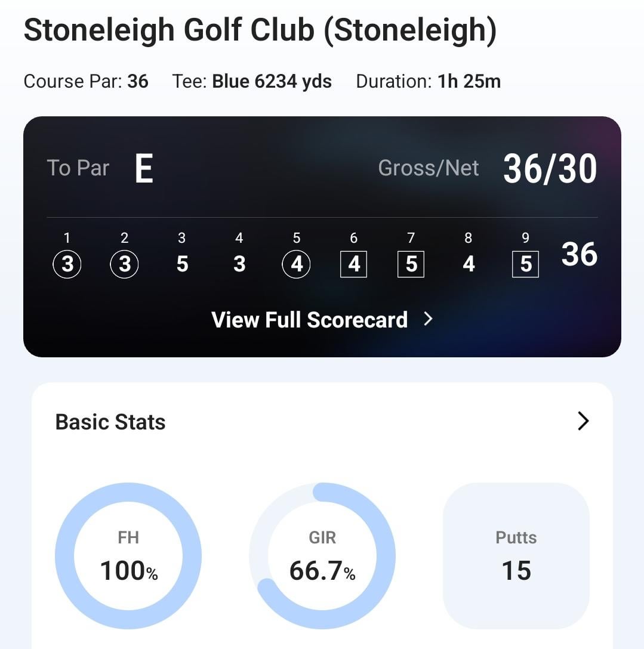This screenshot has height=649, width=644.
Task: Tap the squared bogey score on hole 6
Action: click(354, 264)
